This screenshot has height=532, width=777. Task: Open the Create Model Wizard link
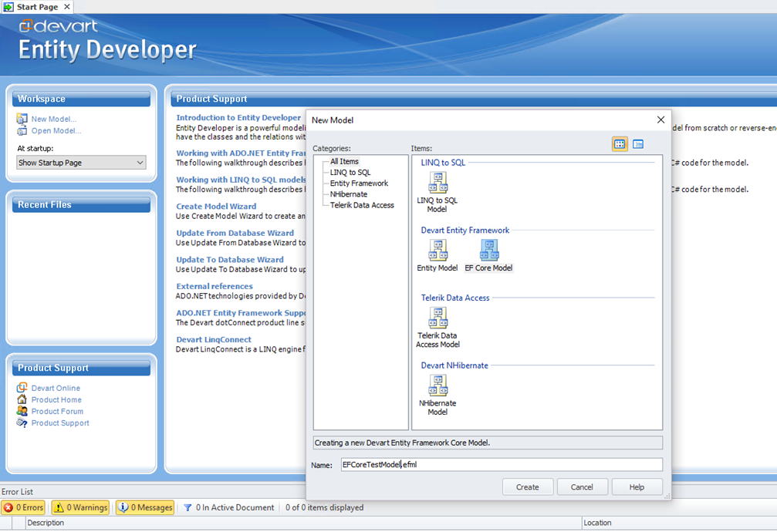click(x=216, y=206)
